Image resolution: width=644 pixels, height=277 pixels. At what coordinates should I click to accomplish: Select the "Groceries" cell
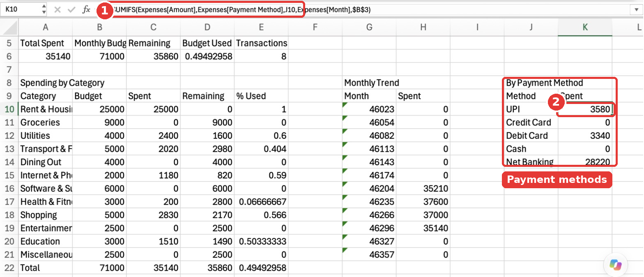tap(46, 122)
